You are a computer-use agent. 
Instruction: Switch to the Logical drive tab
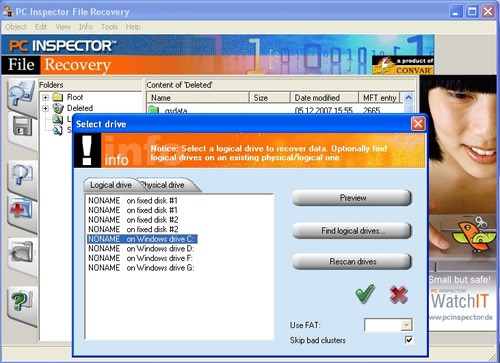111,185
